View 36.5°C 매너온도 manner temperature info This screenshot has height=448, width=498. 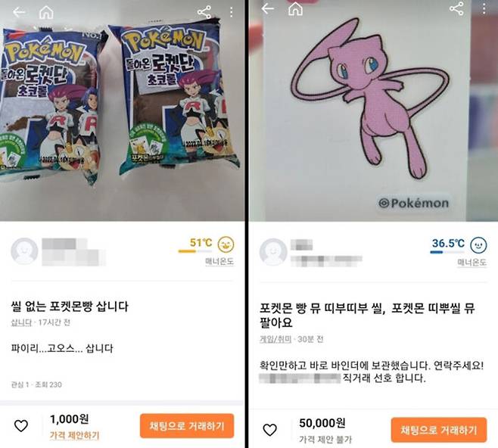pos(472,263)
